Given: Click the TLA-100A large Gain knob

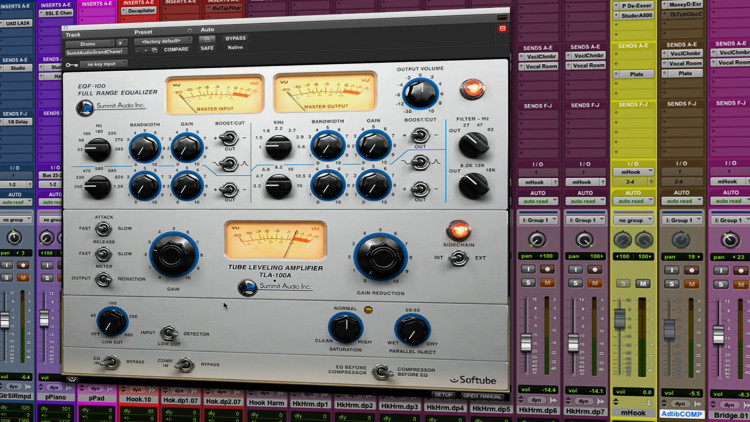Looking at the screenshot, I should 174,255.
